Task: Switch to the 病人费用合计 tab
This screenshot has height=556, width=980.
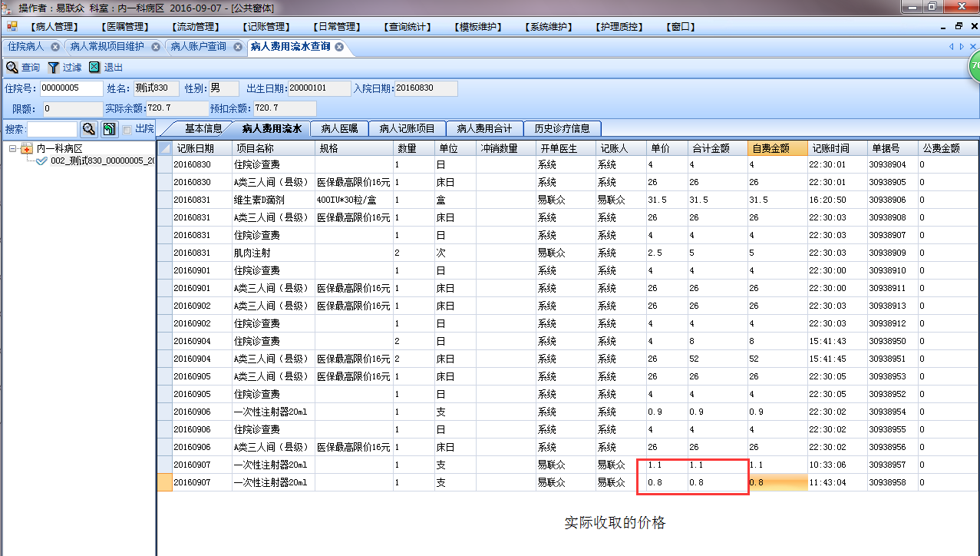Action: point(484,128)
